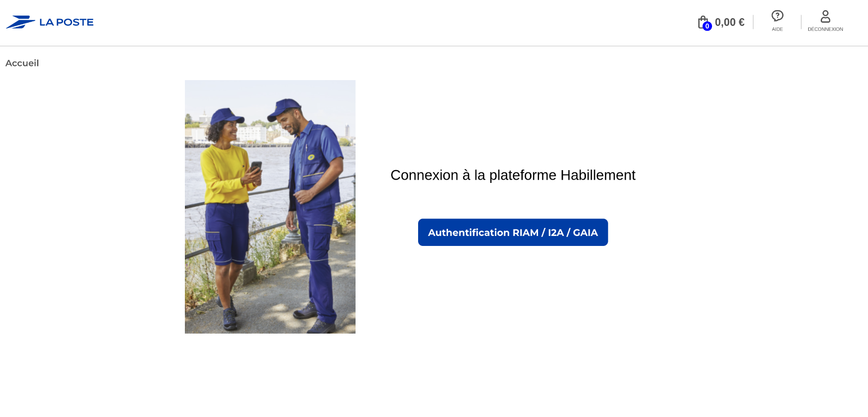The height and width of the screenshot is (417, 868).
Task: Click the user profile silhouette icon
Action: 825,17
